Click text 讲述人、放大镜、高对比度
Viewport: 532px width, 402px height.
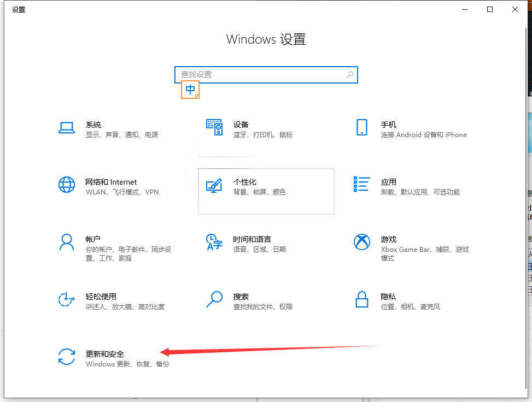coord(125,307)
